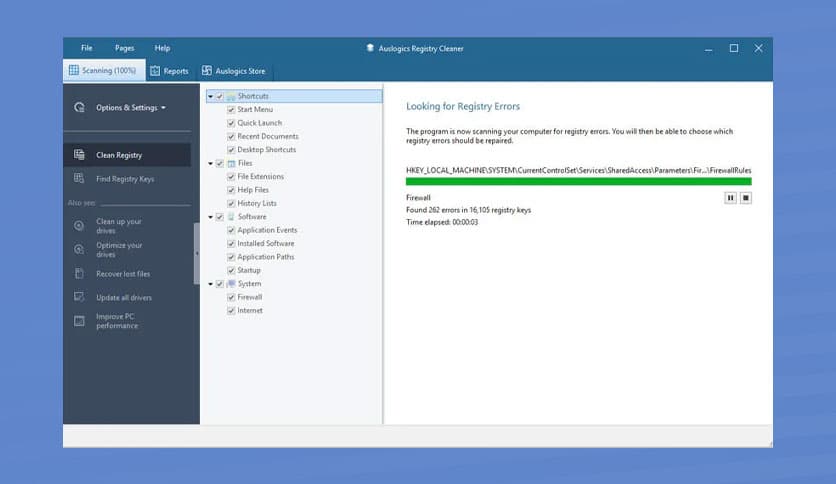Toggle the History Lists checkbox
The image size is (836, 484).
tap(231, 204)
